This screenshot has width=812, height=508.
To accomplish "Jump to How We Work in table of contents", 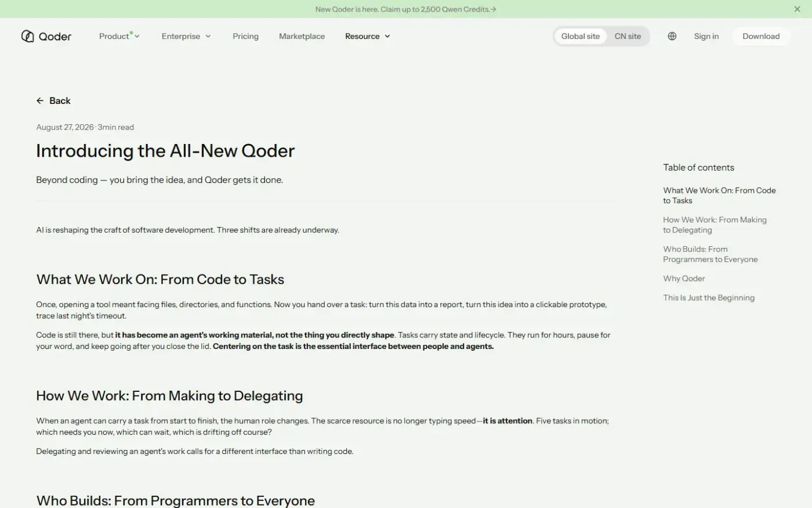I will coord(715,225).
